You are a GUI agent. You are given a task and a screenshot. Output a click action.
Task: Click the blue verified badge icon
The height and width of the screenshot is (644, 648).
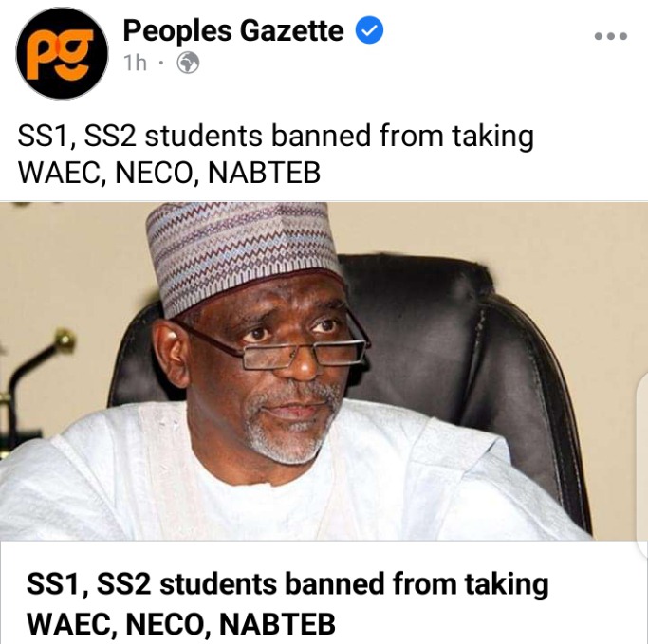point(369,29)
